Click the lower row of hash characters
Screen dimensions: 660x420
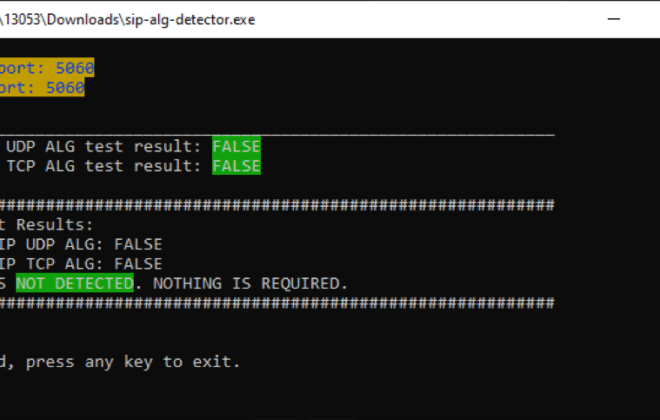[277, 303]
